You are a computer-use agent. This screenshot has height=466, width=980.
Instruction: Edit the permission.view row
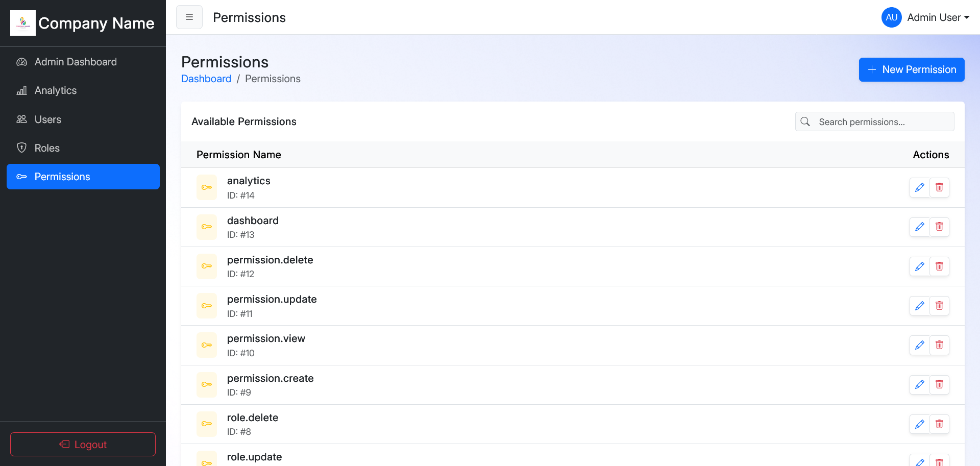tap(919, 345)
